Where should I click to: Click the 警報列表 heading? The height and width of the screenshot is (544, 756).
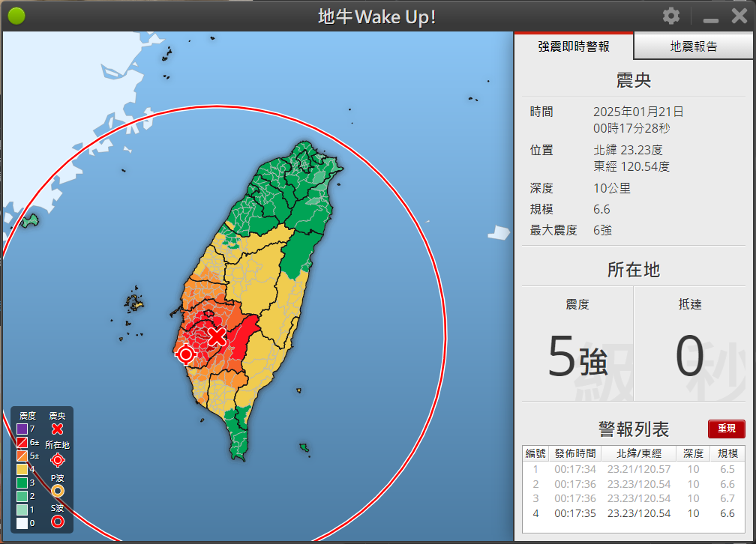point(634,429)
